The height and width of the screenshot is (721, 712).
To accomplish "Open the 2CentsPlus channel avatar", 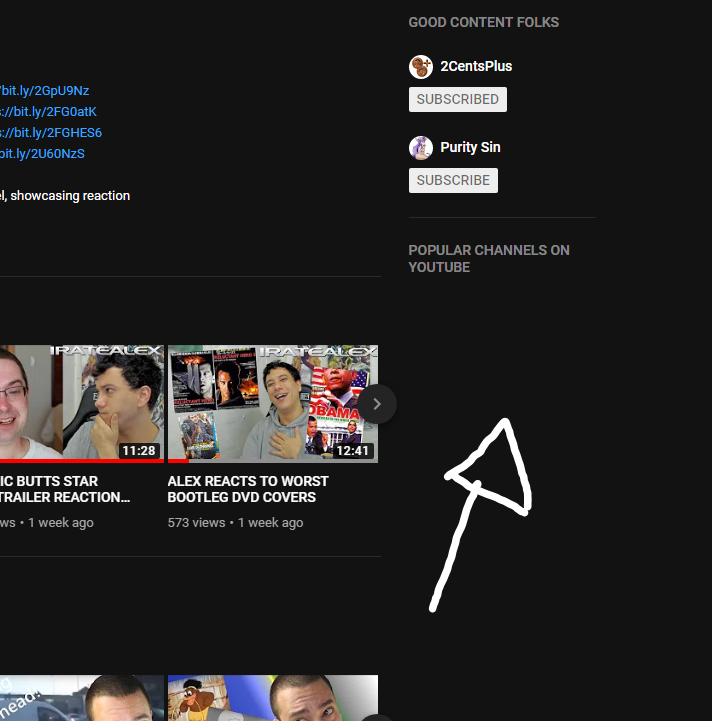I will [421, 67].
